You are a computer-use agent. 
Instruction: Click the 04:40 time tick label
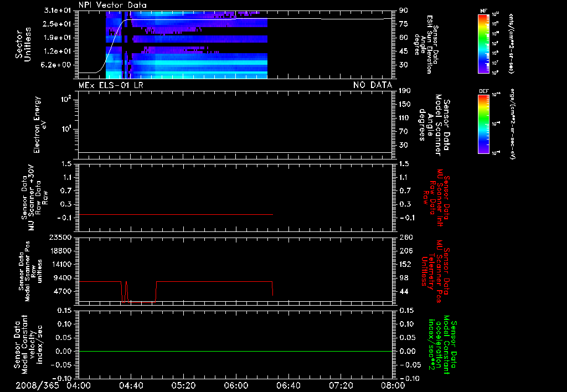coord(131,385)
